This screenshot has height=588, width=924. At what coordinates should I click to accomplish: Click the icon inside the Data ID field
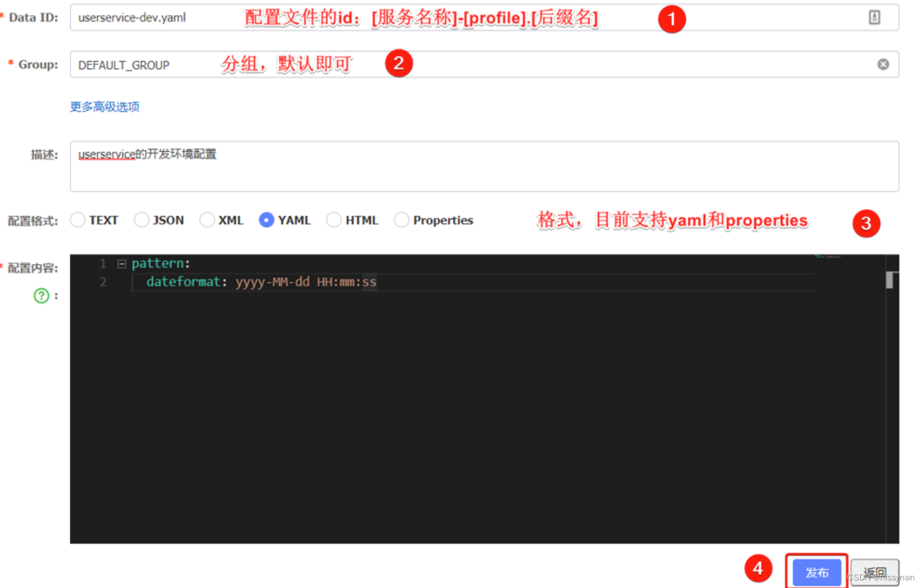pyautogui.click(x=874, y=18)
